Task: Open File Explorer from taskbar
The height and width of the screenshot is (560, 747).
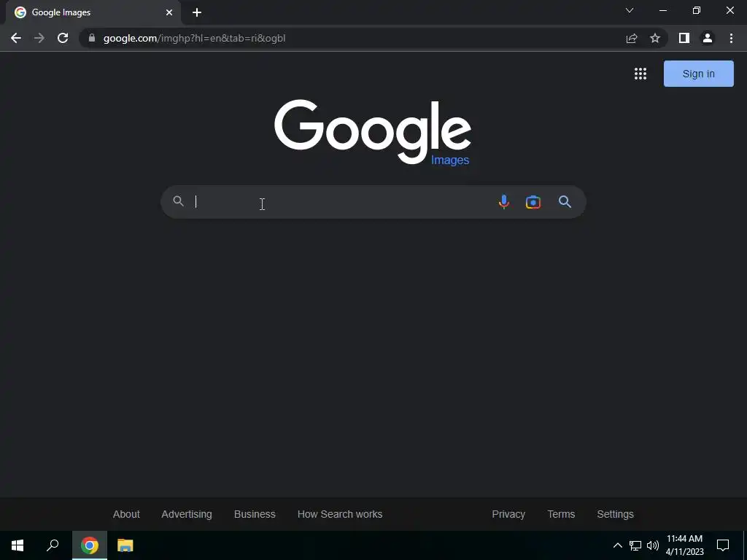Action: click(125, 545)
